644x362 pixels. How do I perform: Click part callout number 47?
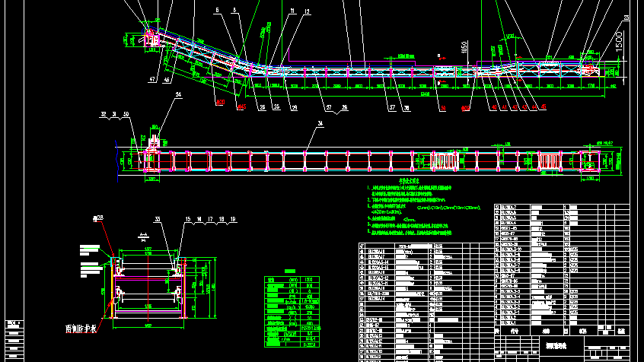[x=152, y=80]
